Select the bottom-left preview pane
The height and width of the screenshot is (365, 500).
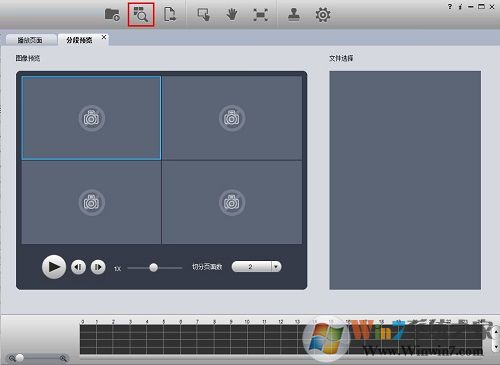[91, 202]
